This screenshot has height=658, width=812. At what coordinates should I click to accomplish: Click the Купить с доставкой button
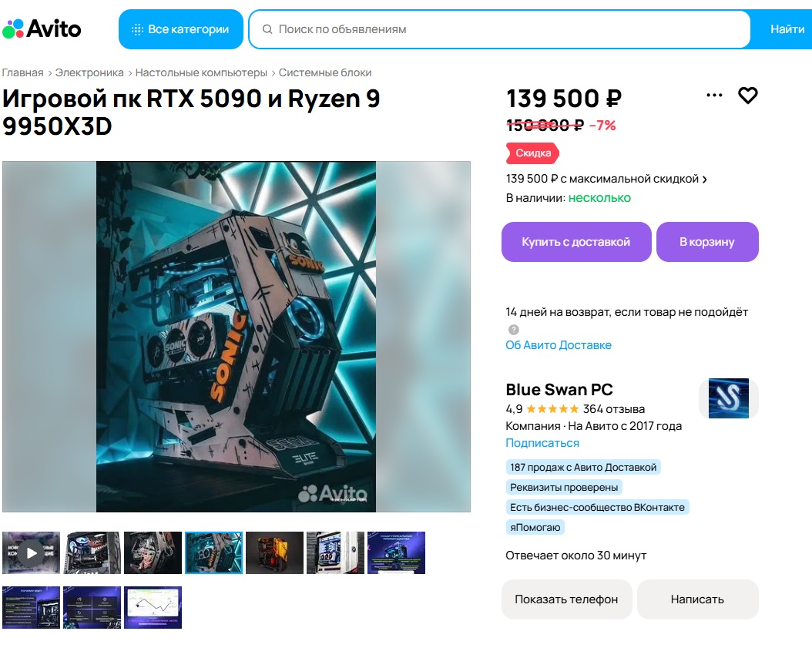pos(575,242)
